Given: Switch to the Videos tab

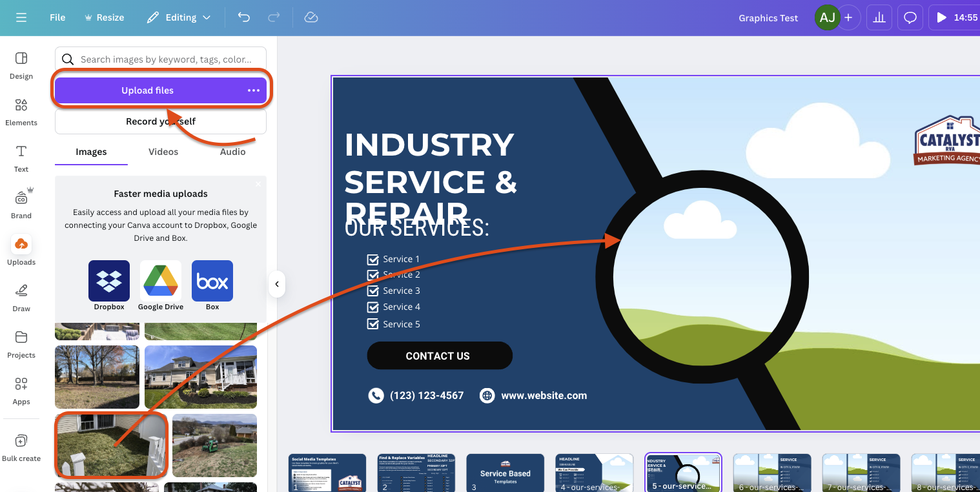Looking at the screenshot, I should click(x=163, y=152).
